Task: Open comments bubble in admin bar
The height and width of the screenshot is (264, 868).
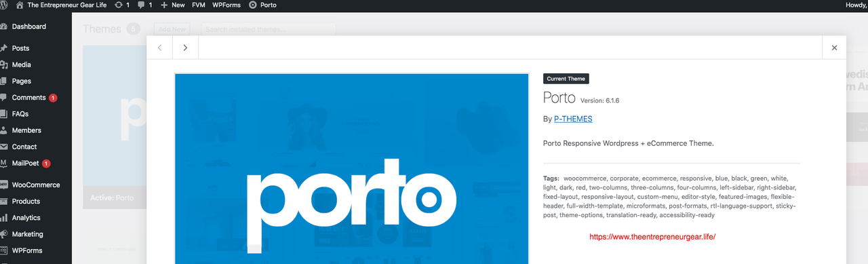Action: [x=144, y=5]
